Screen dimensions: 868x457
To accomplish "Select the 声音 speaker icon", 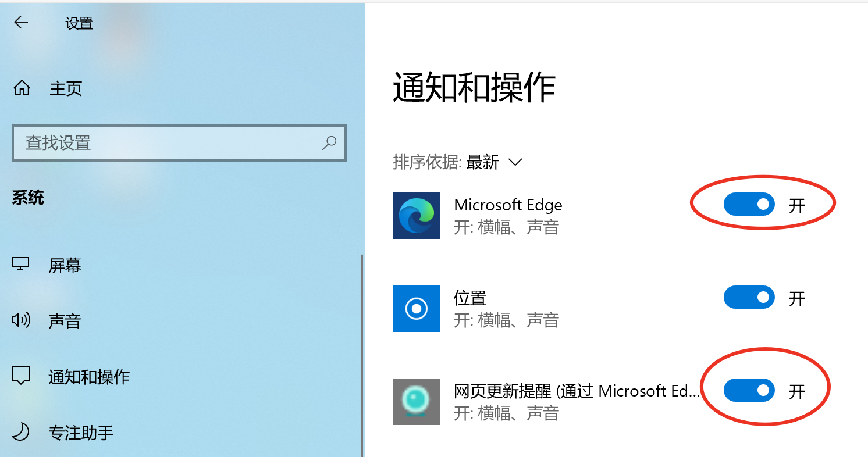I will pos(21,320).
